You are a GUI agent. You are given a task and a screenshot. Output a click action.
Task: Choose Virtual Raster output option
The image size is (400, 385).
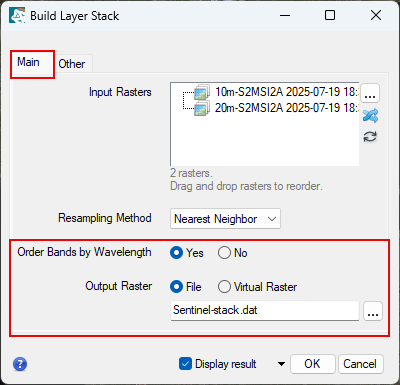click(257, 287)
